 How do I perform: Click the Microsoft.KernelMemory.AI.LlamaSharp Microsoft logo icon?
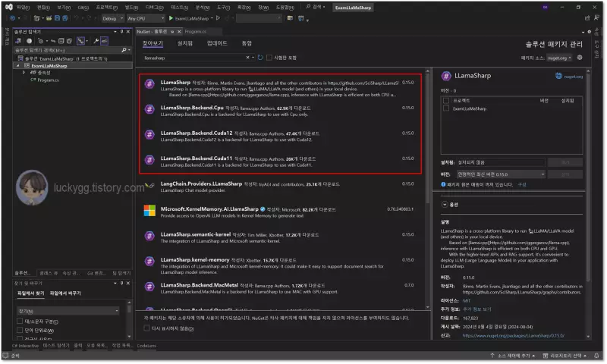coord(149,211)
